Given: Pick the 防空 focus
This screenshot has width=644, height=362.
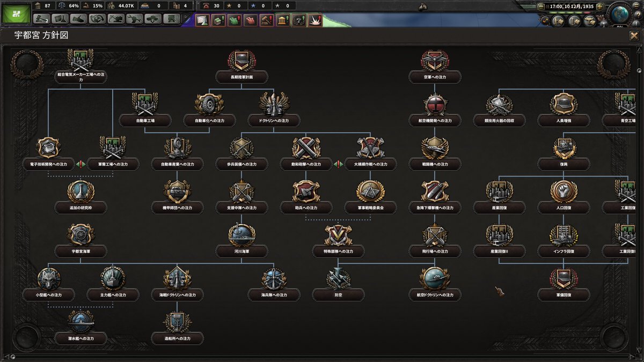Looking at the screenshot, I should 338,283.
